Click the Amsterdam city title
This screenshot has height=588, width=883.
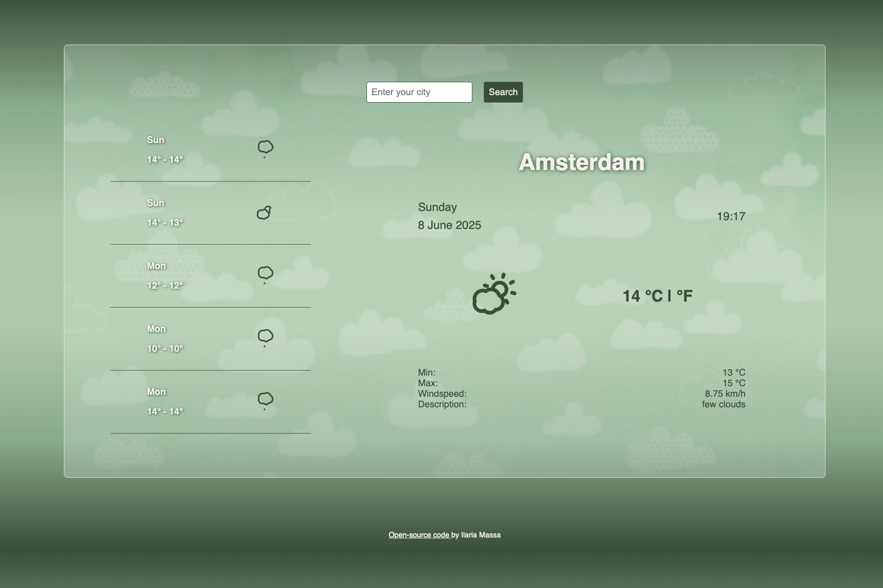[x=581, y=161]
